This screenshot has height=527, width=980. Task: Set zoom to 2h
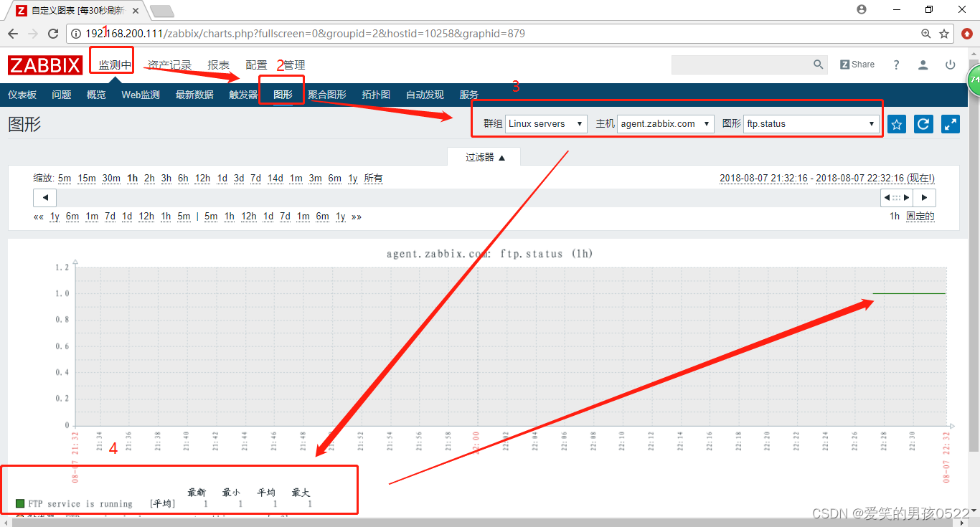(149, 179)
